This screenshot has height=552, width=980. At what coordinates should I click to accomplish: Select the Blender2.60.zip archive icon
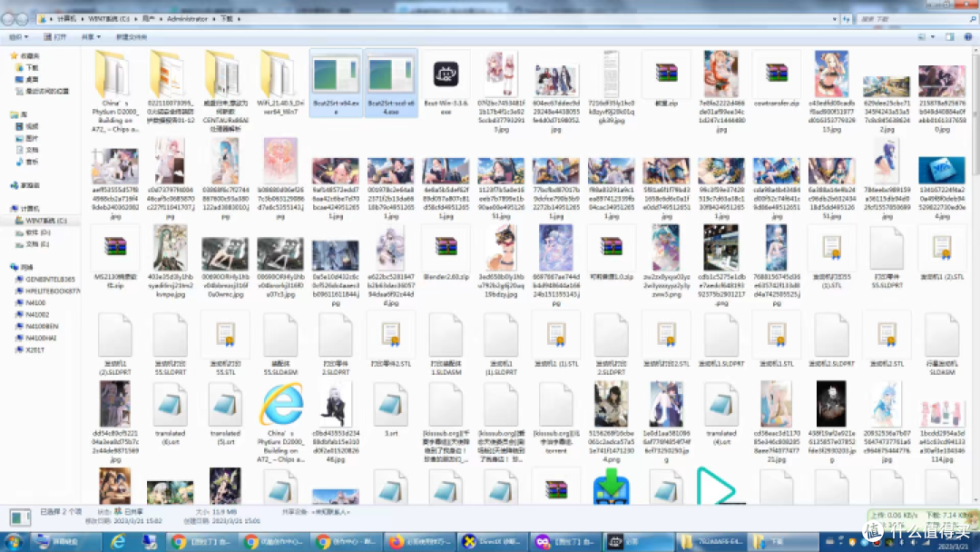446,246
